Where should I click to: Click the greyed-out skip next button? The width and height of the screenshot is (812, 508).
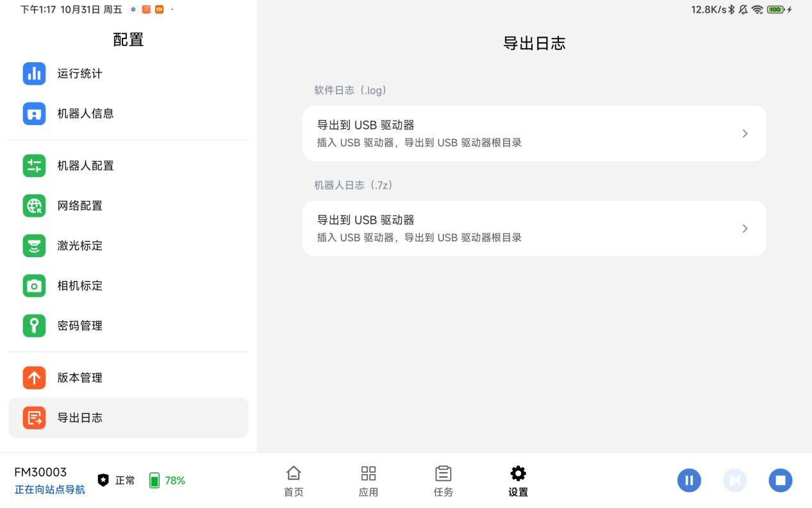(734, 480)
